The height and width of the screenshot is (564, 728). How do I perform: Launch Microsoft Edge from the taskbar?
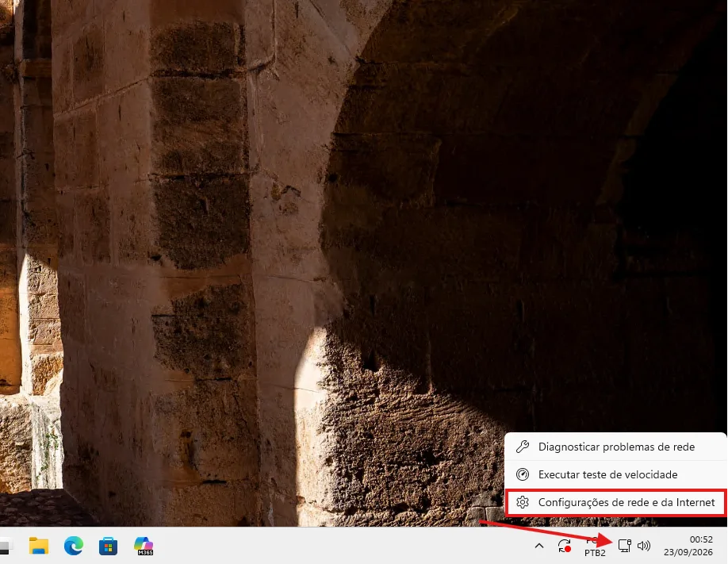(74, 546)
